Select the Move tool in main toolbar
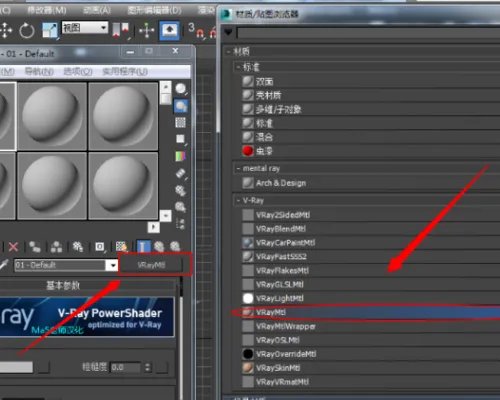The width and height of the screenshot is (500, 400). pos(6,30)
